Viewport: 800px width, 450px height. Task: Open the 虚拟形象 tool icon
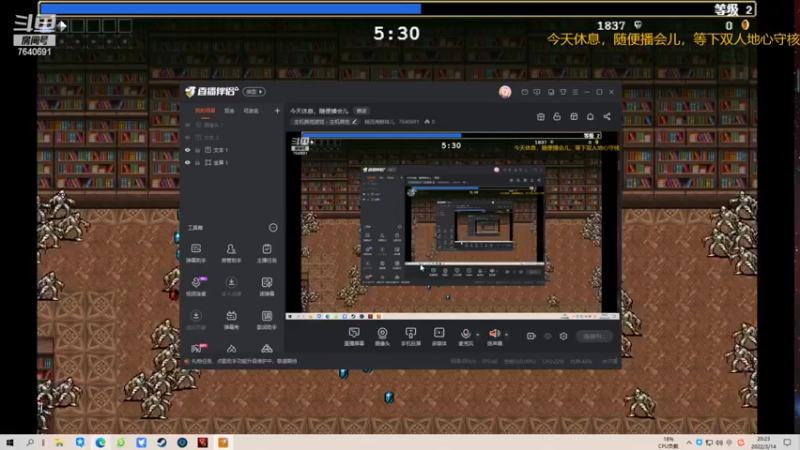196,320
